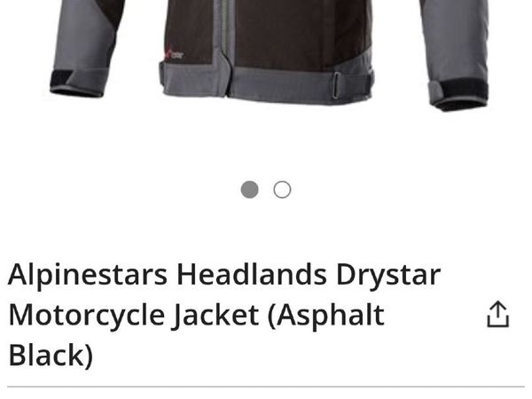This screenshot has height=399, width=532.
Task: Click the jacket's front zipper
Action: [225, 48]
